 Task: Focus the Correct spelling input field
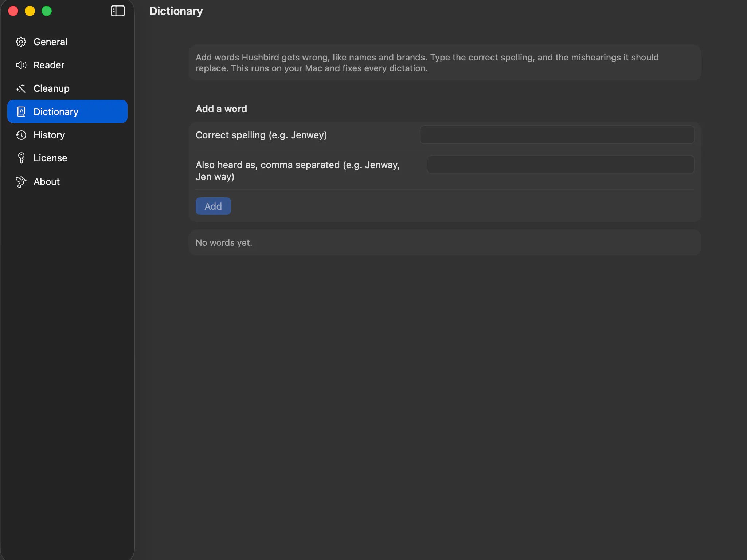[557, 135]
